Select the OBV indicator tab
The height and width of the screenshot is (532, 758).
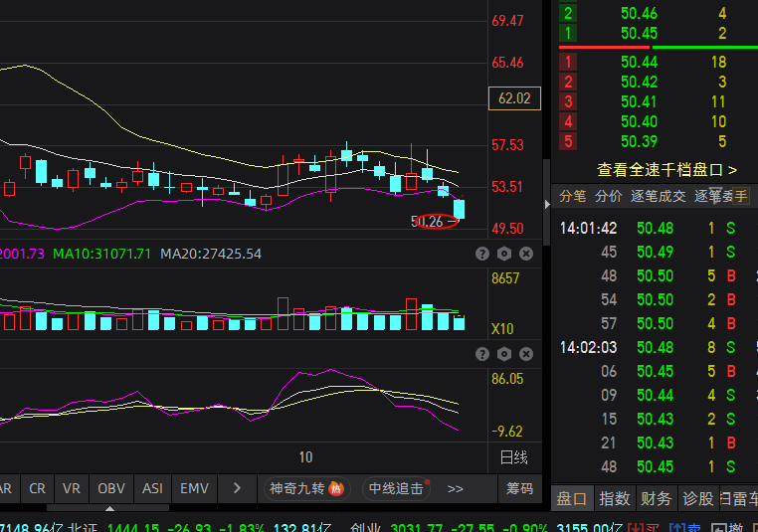[110, 488]
